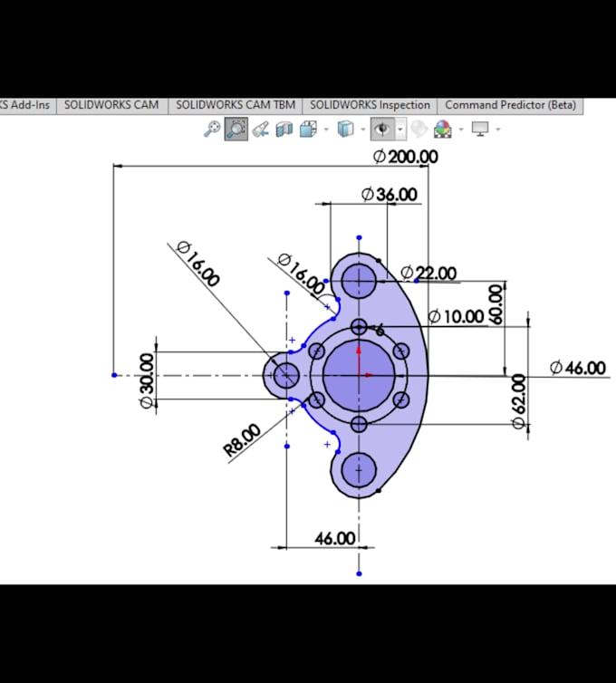Click the Apply Scene icon
The image size is (616, 683).
pos(443,130)
